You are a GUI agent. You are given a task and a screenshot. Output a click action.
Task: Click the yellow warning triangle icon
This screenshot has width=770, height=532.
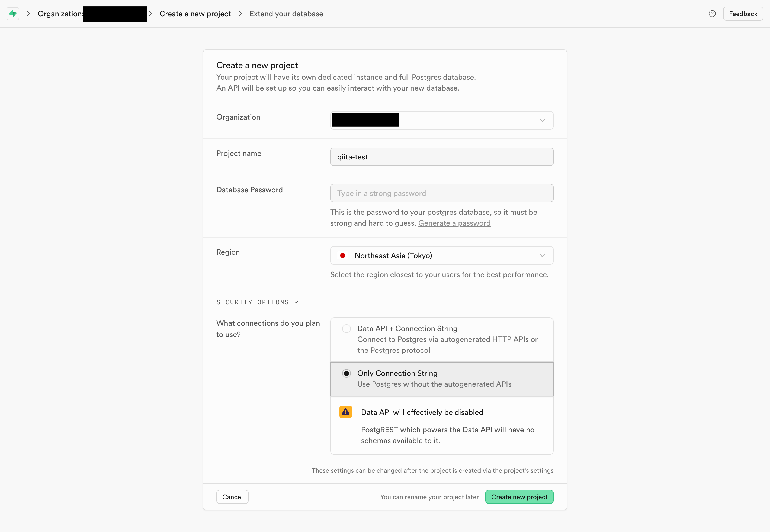[x=345, y=412]
